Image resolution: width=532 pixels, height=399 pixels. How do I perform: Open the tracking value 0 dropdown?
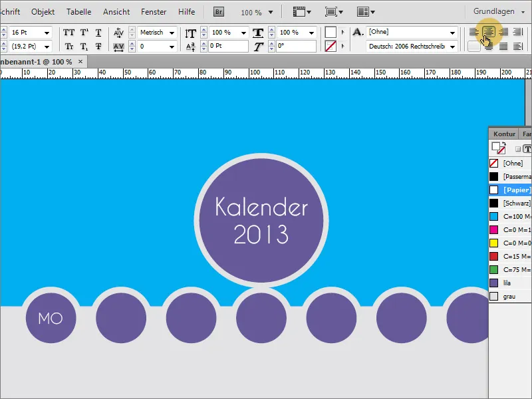pos(172,47)
